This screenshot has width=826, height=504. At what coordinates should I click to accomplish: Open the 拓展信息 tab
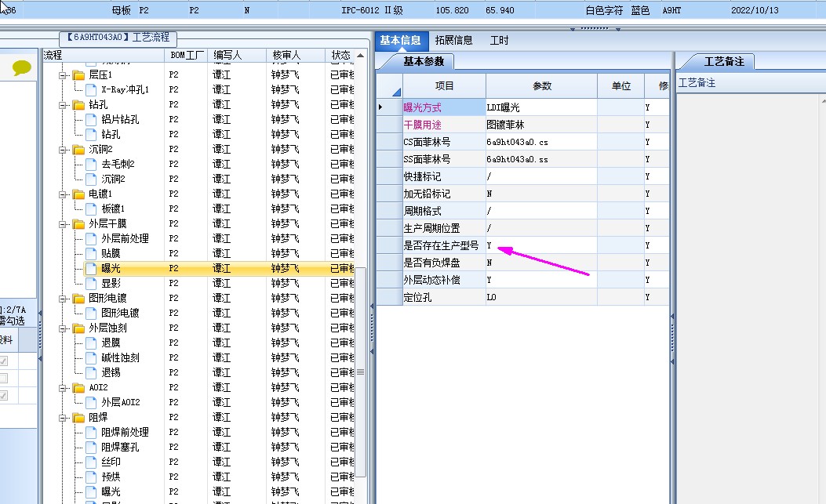pyautogui.click(x=453, y=41)
